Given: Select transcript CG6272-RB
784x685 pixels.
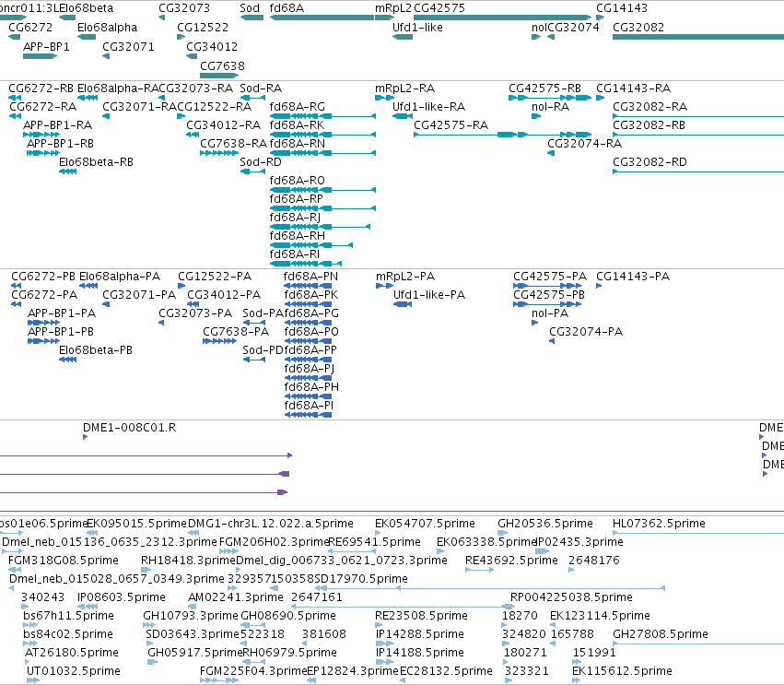Looking at the screenshot, I should coord(41,89).
